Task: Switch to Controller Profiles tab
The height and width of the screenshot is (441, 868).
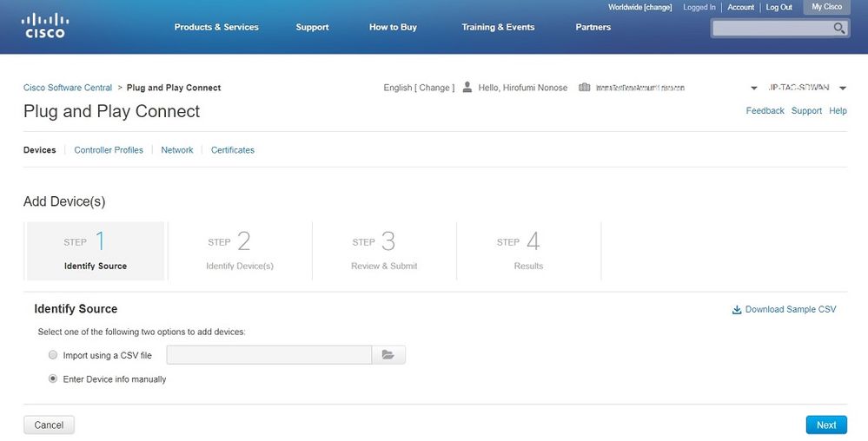Action: (x=109, y=150)
